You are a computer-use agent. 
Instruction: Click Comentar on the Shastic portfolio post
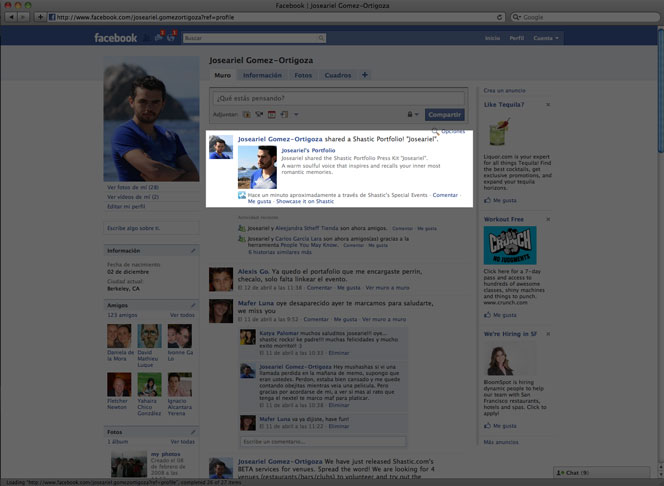point(445,195)
